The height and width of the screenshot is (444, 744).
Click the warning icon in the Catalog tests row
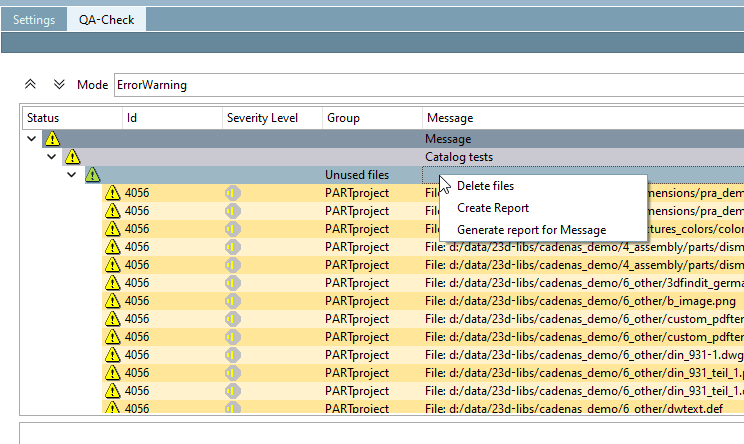click(x=72, y=157)
